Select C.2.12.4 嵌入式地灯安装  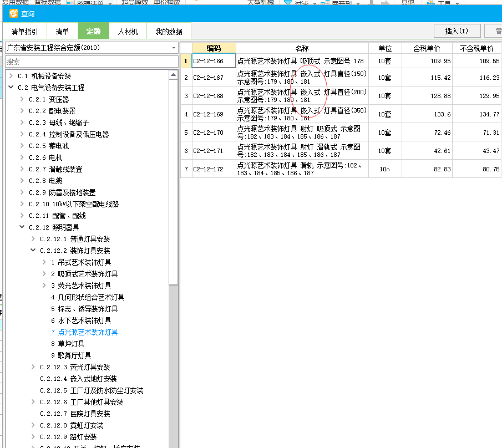click(x=78, y=379)
